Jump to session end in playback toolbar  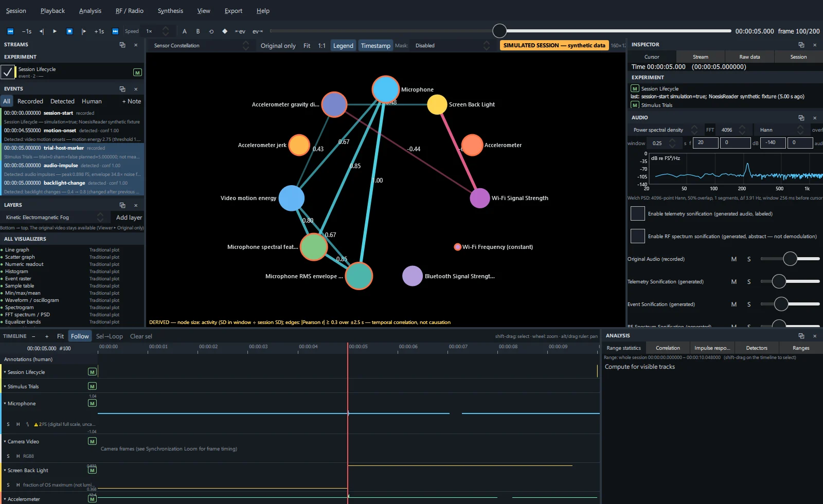[x=115, y=31]
